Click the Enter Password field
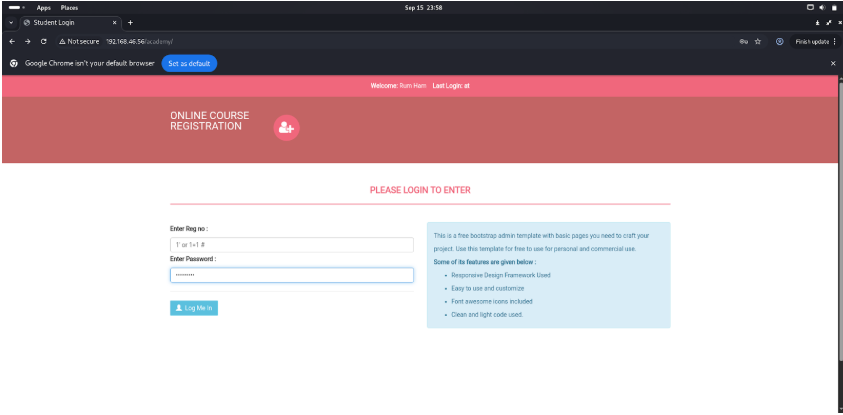This screenshot has height=415, width=843. [x=292, y=275]
